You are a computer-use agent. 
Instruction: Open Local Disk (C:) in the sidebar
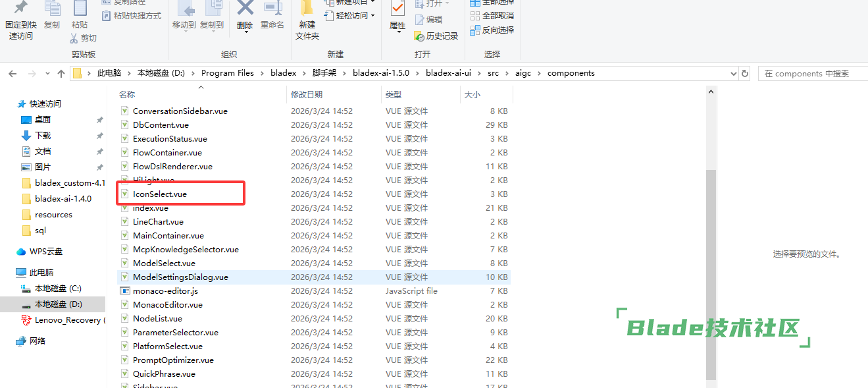[58, 289]
